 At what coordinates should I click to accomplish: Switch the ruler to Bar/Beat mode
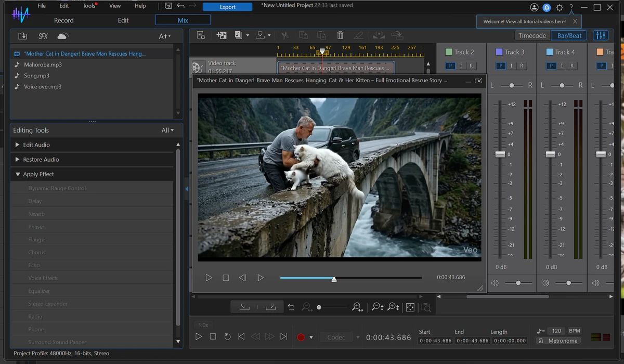click(x=569, y=35)
